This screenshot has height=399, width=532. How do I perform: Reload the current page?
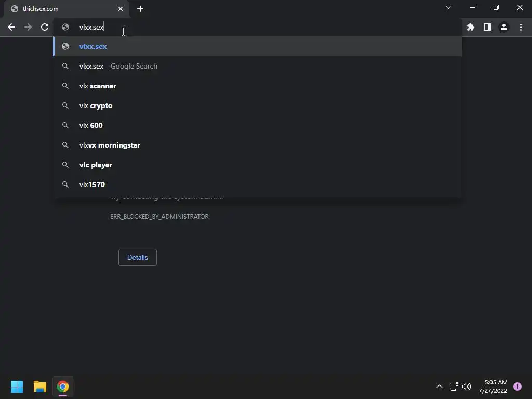[x=45, y=27]
